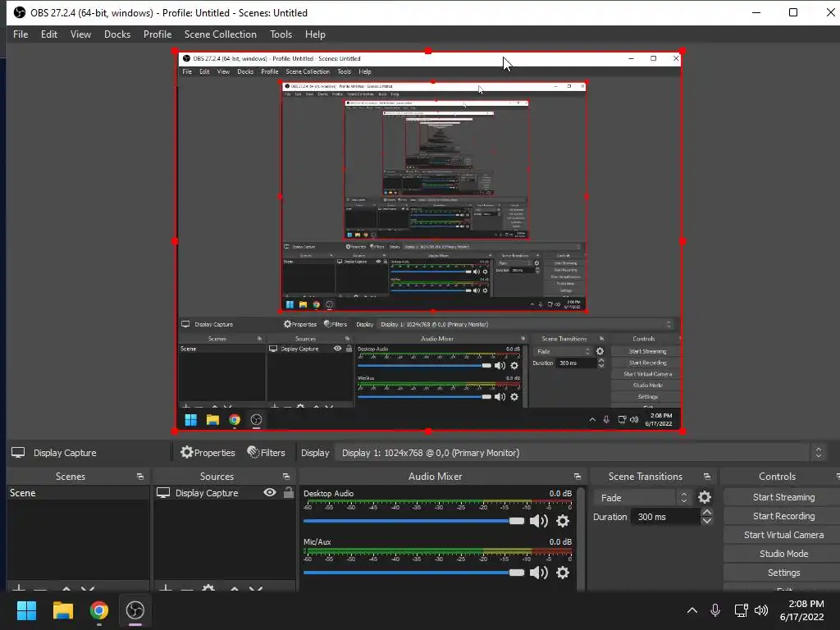Screen dimensions: 840x630
Task: Toggle visibility eye of Display Capture source
Action: 270,492
